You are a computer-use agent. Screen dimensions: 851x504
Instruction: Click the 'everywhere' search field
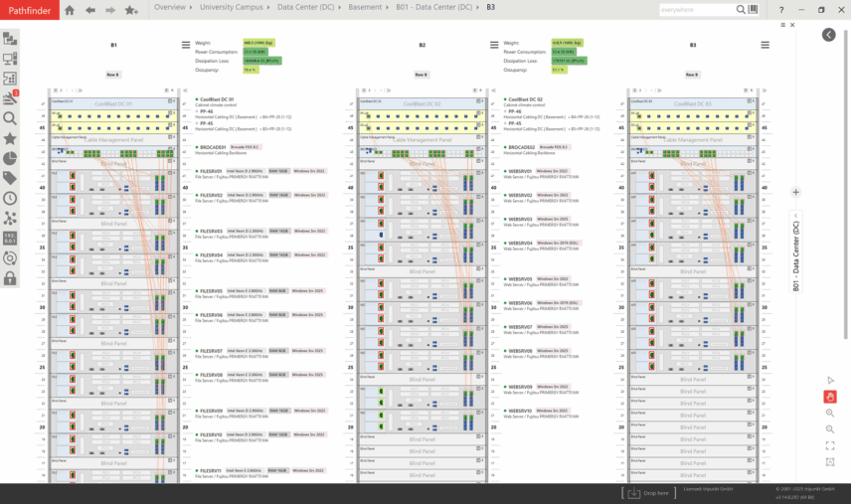tap(696, 10)
